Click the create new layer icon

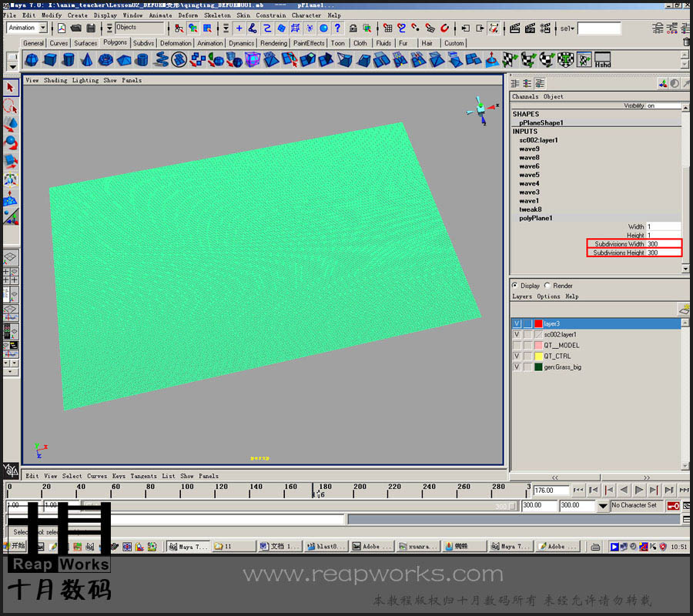(685, 310)
